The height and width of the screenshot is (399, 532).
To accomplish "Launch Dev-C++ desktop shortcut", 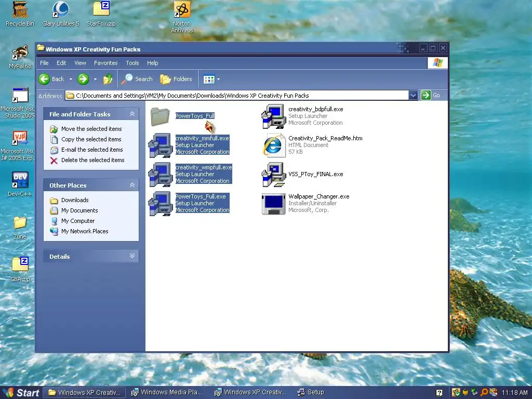I will pyautogui.click(x=20, y=184).
